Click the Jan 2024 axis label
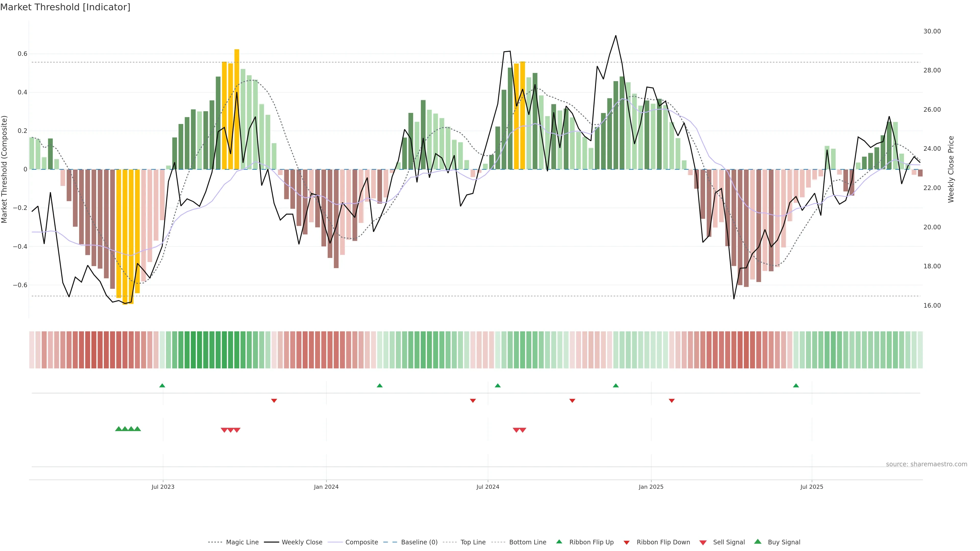The width and height of the screenshot is (980, 551). (x=326, y=487)
